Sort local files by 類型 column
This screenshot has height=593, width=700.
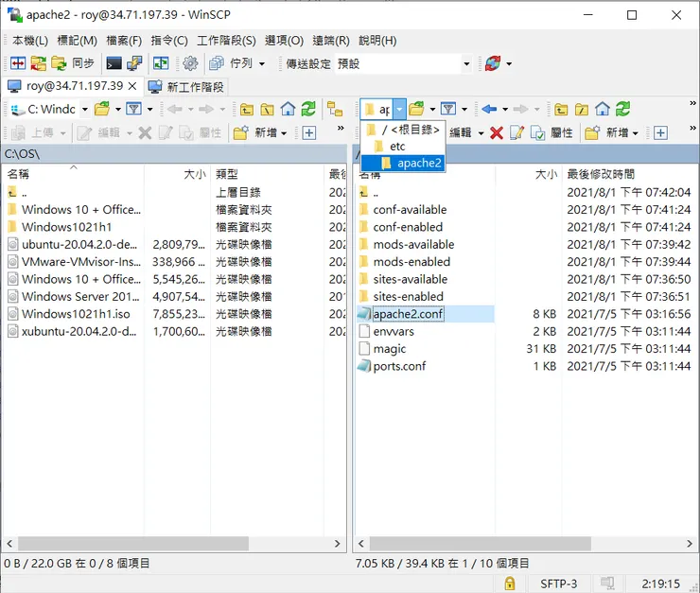pyautogui.click(x=268, y=174)
